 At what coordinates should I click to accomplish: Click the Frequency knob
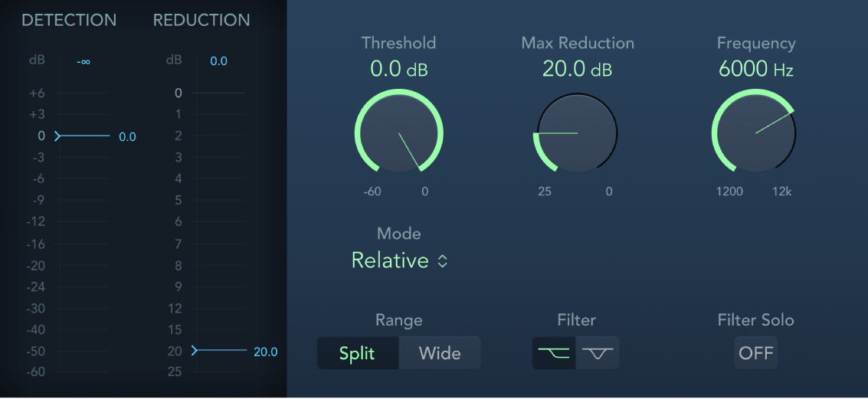755,133
